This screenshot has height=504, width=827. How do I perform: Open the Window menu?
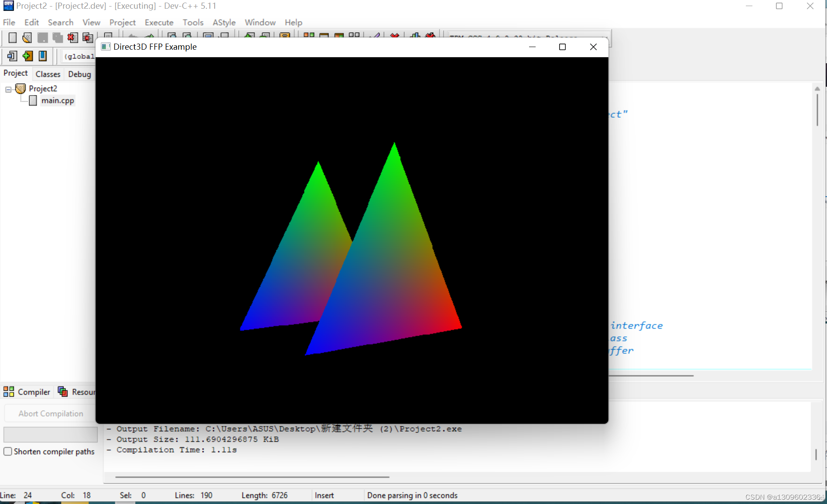pos(260,22)
